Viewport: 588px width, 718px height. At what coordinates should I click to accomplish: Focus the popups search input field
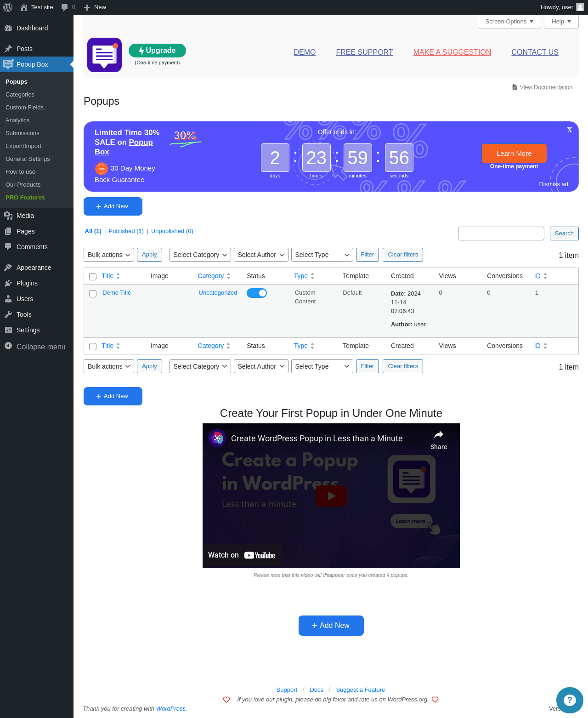(x=501, y=234)
